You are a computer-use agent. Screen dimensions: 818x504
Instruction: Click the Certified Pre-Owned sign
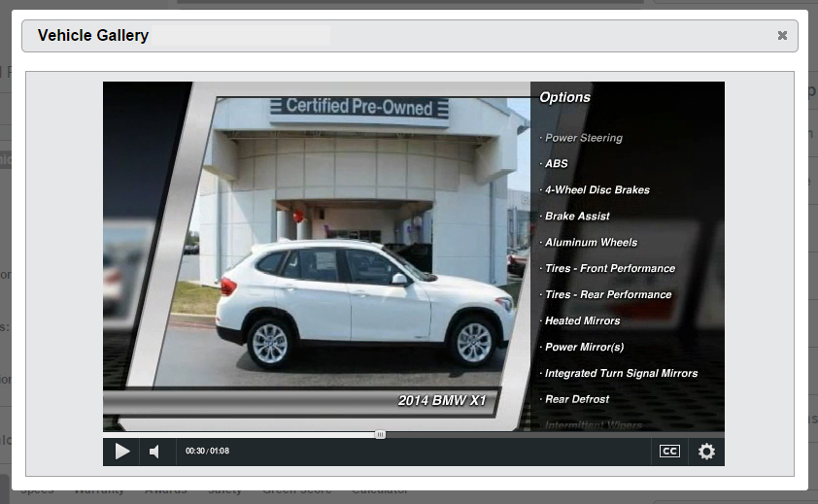coord(358,107)
